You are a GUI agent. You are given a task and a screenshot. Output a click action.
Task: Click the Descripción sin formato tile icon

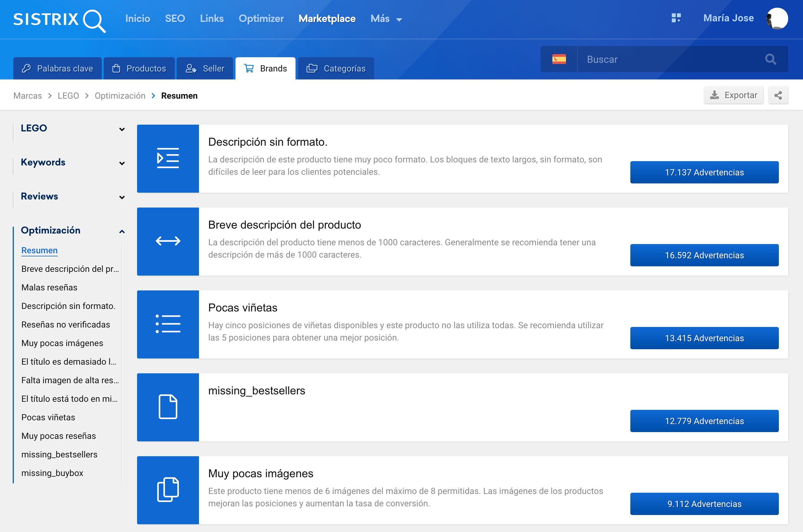click(168, 158)
